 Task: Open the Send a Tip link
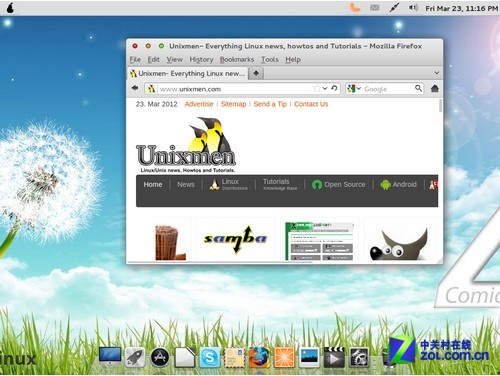tap(270, 104)
